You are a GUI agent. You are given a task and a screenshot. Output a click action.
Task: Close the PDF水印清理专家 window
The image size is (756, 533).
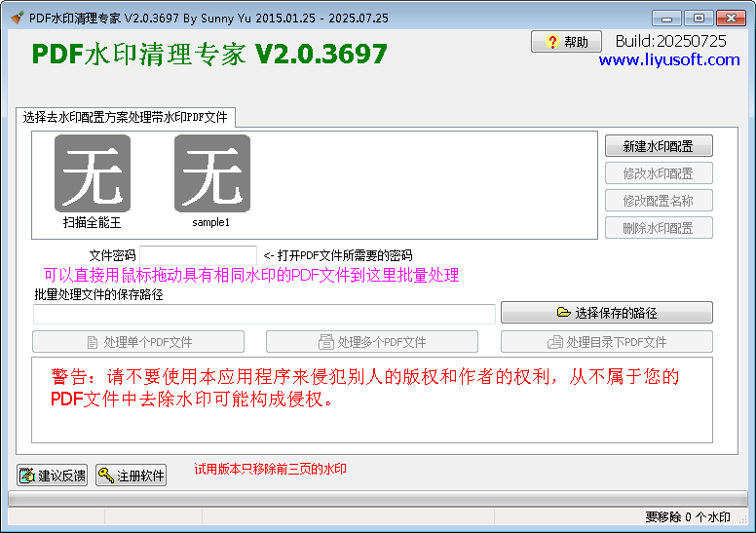tap(731, 19)
